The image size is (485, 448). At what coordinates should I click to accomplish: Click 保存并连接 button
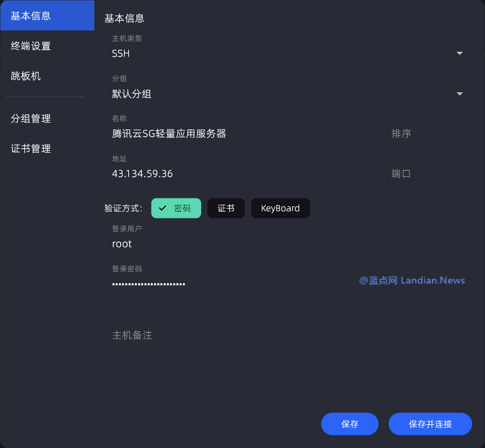click(430, 424)
